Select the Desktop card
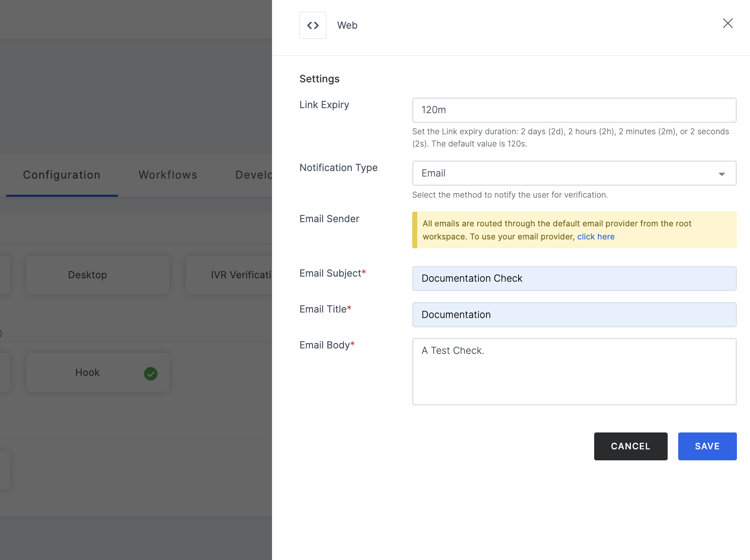 [98, 275]
